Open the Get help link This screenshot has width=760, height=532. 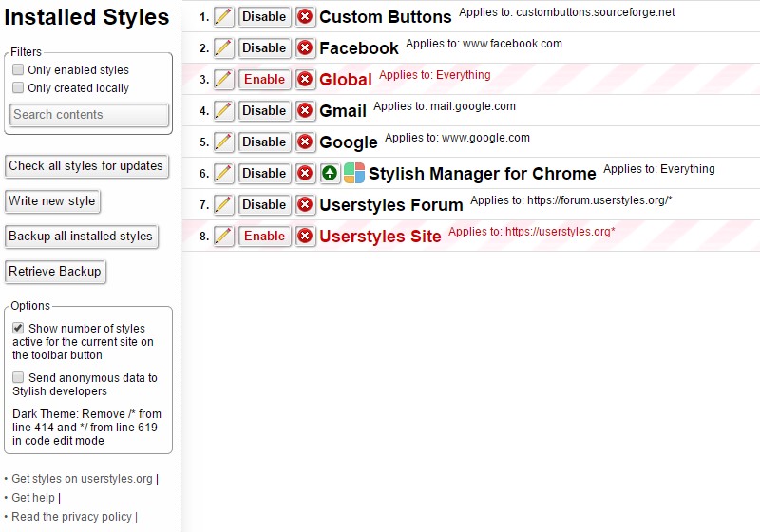(x=33, y=498)
